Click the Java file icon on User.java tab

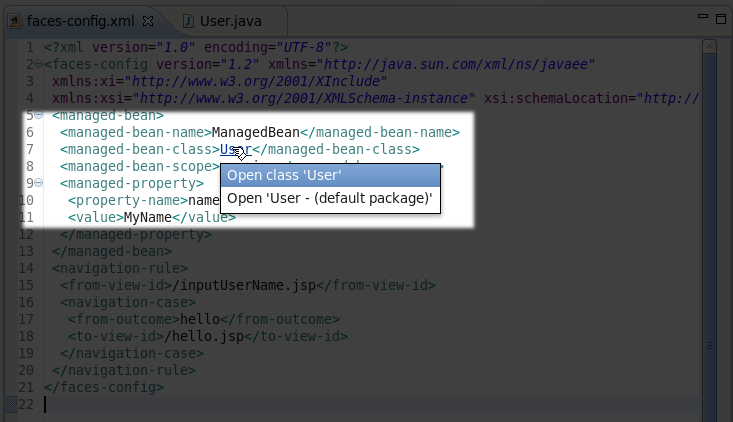(188, 20)
